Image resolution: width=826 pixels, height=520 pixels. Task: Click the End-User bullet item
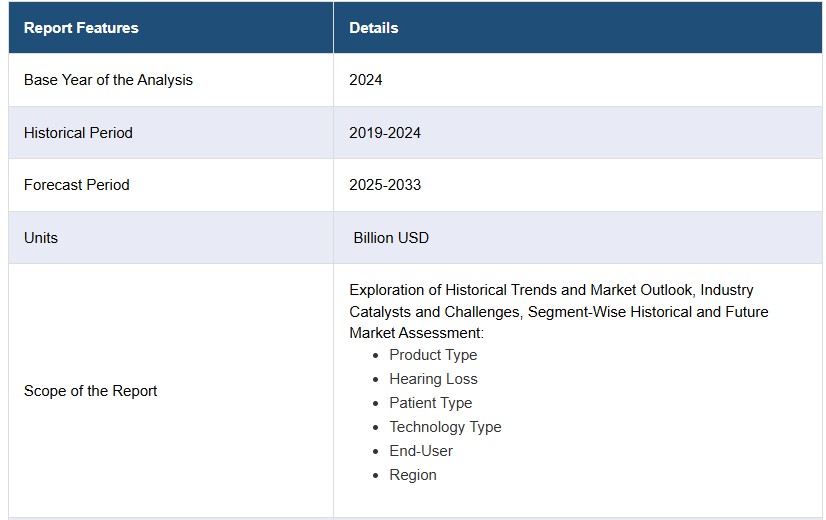[x=421, y=451]
